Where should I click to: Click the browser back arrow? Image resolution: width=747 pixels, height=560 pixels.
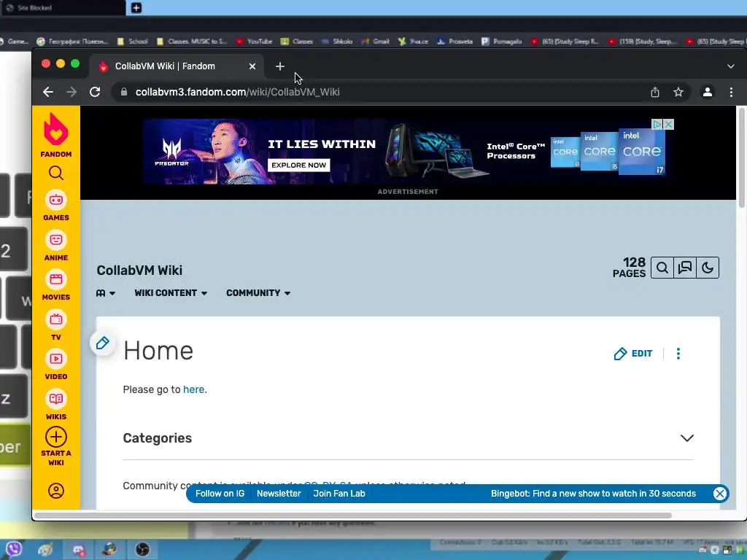[x=48, y=92]
